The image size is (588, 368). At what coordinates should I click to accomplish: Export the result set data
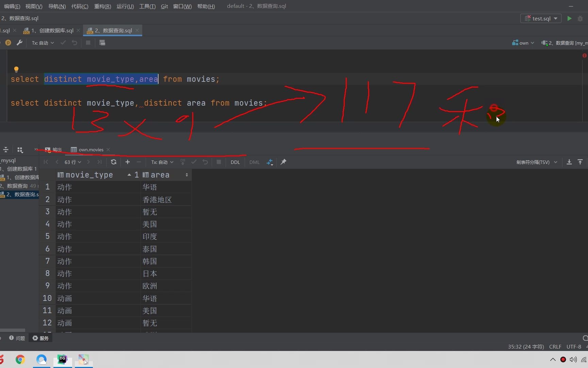tap(569, 162)
